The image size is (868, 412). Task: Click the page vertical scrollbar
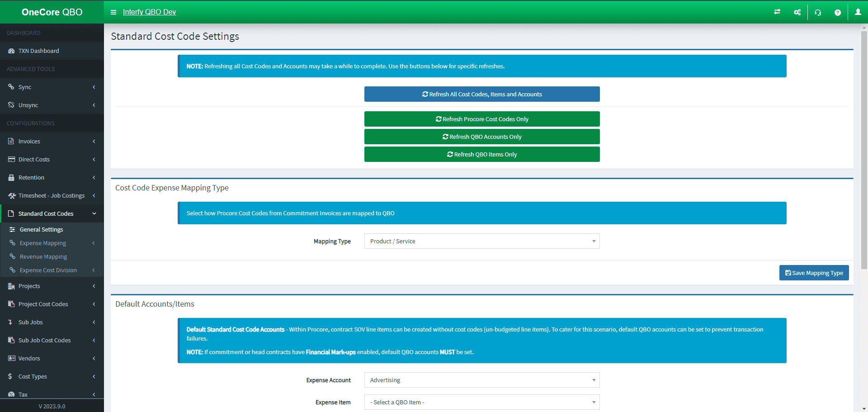[864, 149]
